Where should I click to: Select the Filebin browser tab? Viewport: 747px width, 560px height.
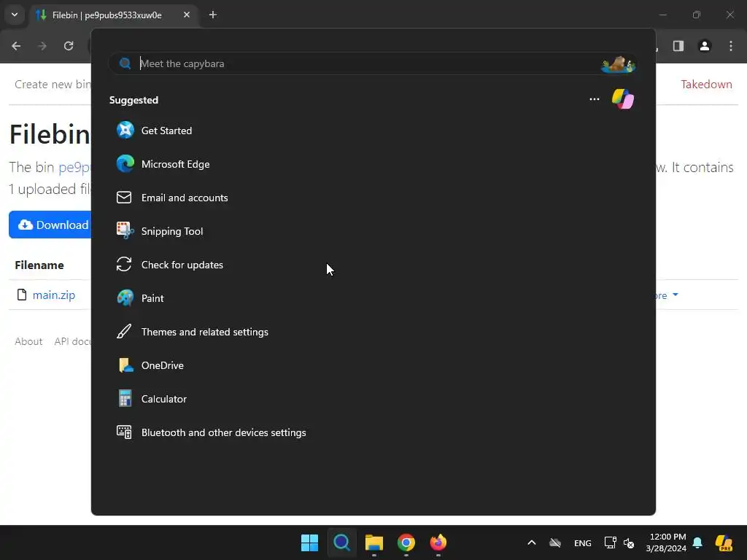[107, 15]
